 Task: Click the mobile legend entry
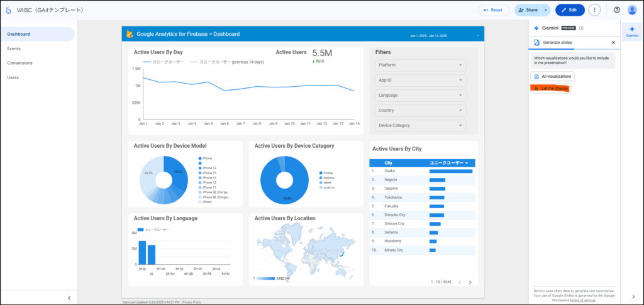click(x=326, y=173)
